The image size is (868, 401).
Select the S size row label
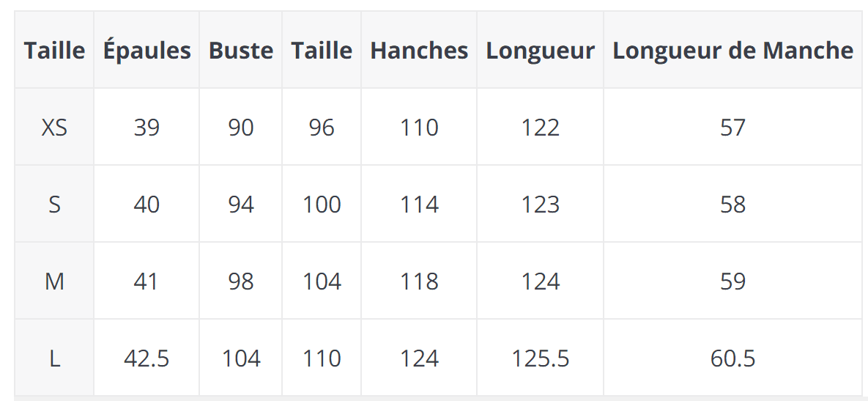[54, 205]
